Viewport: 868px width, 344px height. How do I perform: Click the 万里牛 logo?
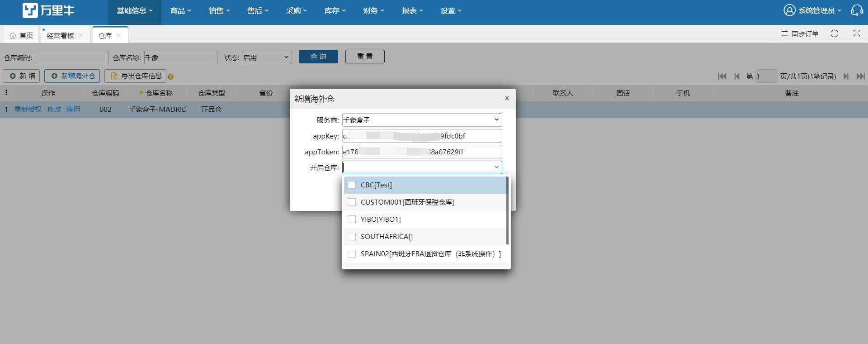point(48,10)
